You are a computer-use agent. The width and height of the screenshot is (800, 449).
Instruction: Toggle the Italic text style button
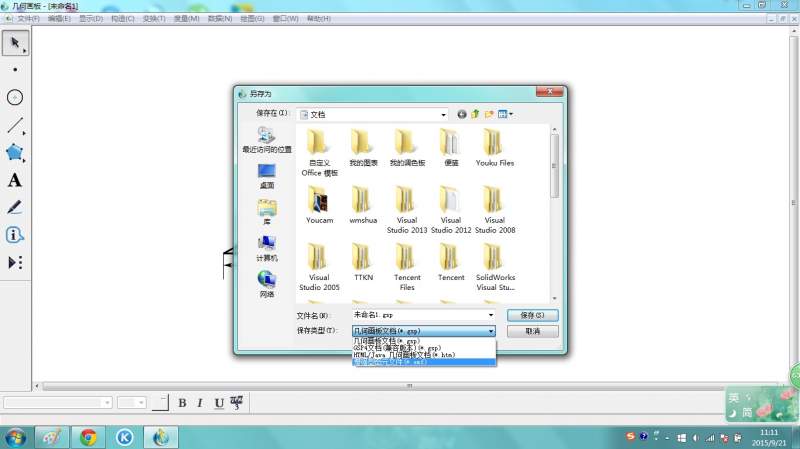point(200,403)
